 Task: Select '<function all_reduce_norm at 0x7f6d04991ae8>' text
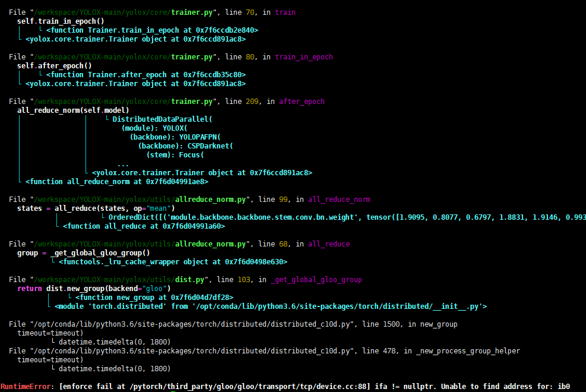[116, 182]
